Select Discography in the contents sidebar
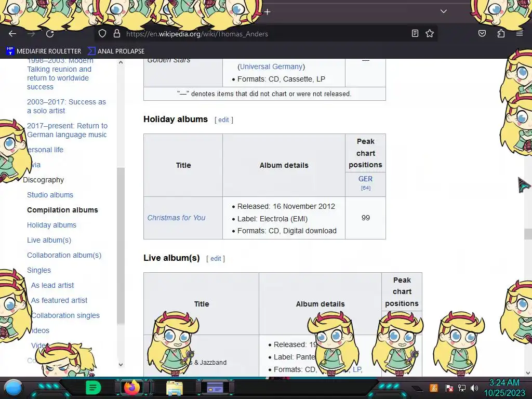The width and height of the screenshot is (532, 399). click(x=44, y=180)
